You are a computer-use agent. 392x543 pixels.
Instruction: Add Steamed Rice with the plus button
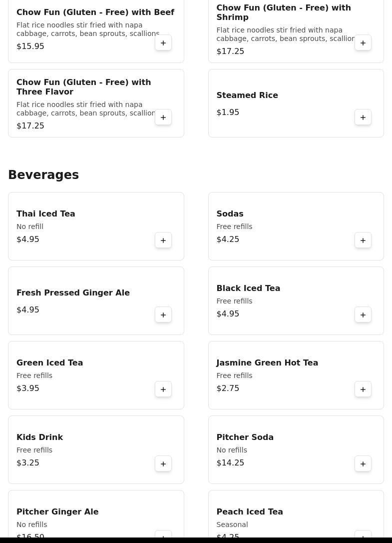click(x=363, y=117)
